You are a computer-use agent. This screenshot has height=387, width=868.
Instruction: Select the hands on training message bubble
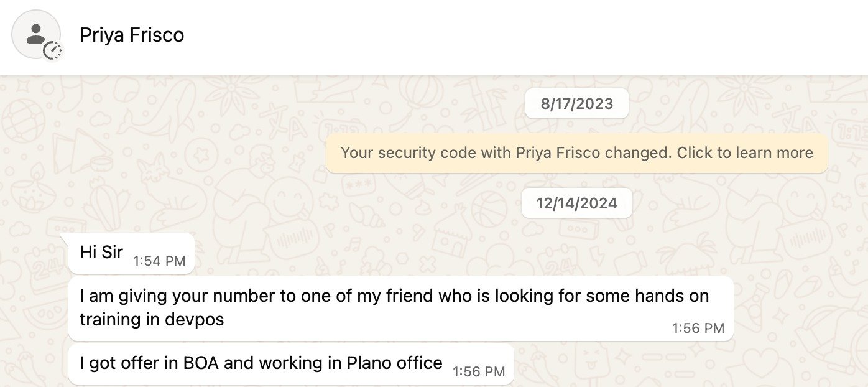pos(400,309)
